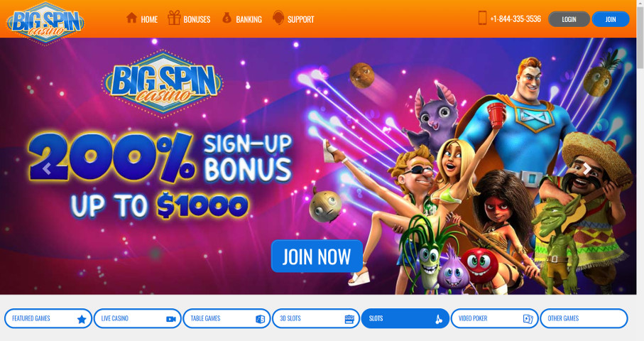Click the Support headset icon

(x=278, y=18)
